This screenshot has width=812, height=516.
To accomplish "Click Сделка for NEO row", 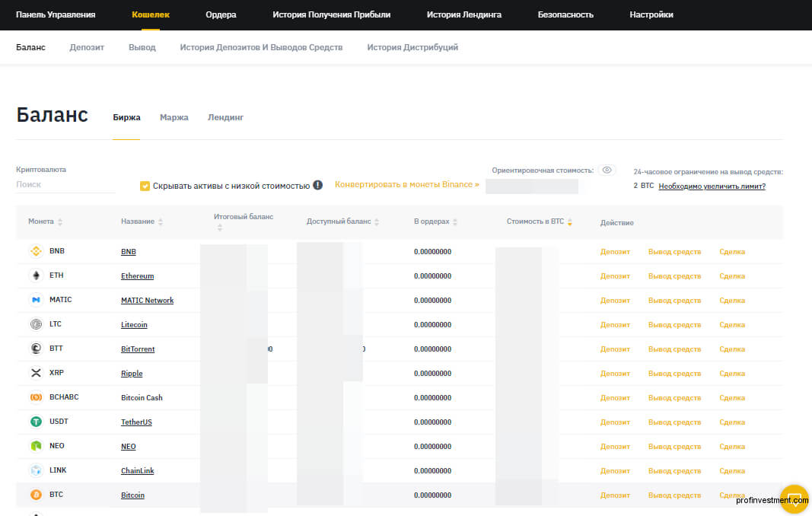I will click(x=732, y=447).
